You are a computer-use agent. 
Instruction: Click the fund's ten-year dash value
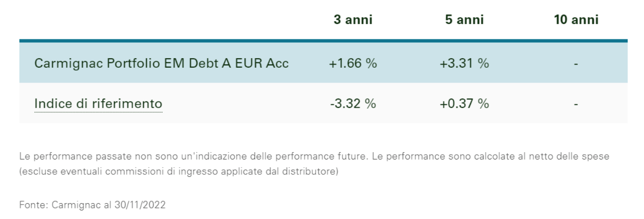click(x=576, y=63)
